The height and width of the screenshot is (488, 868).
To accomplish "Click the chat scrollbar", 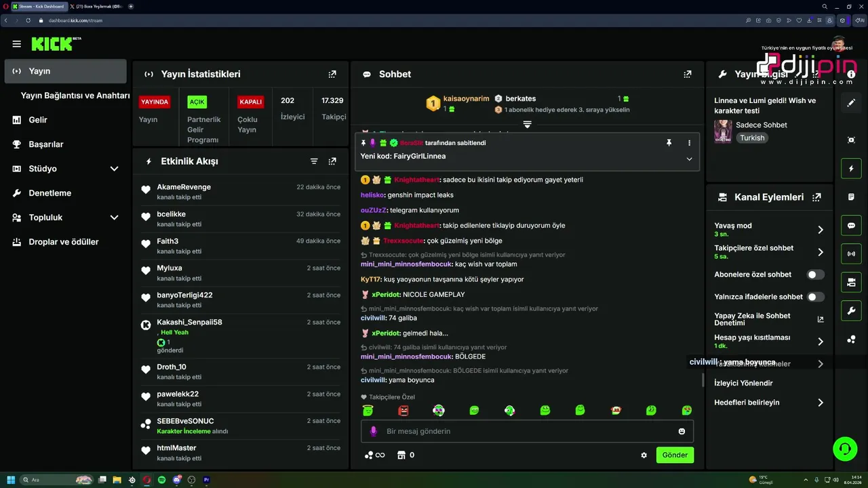I will point(703,381).
